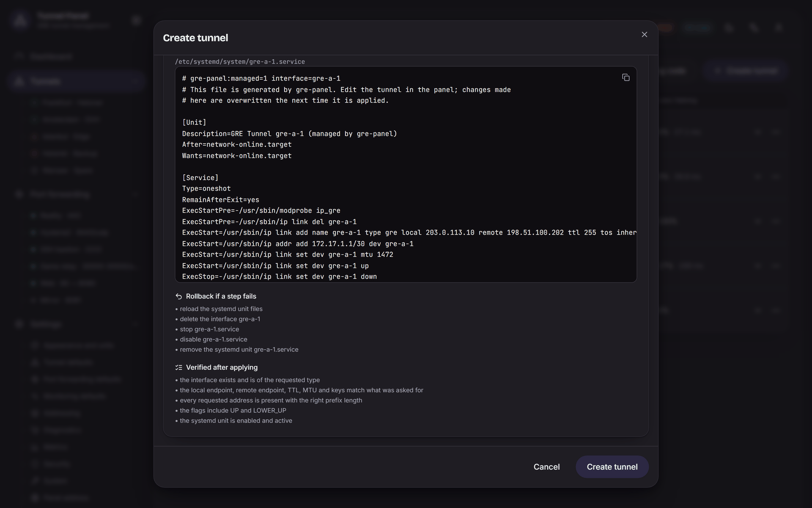
Task: Close the Create tunnel dialog
Action: [644, 35]
